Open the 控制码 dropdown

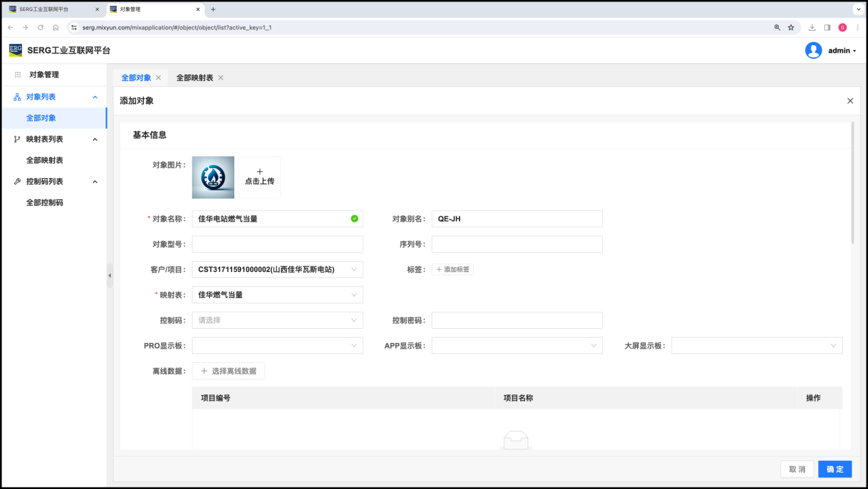277,321
